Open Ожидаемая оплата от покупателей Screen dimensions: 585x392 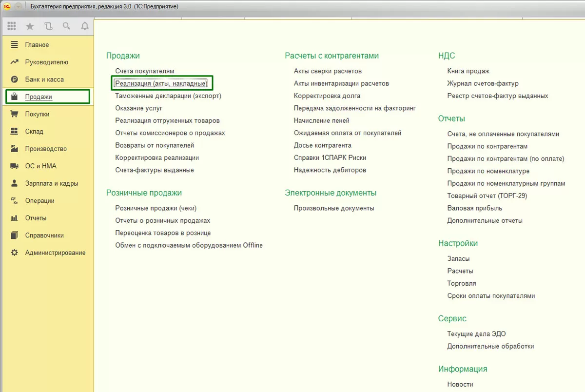point(348,133)
